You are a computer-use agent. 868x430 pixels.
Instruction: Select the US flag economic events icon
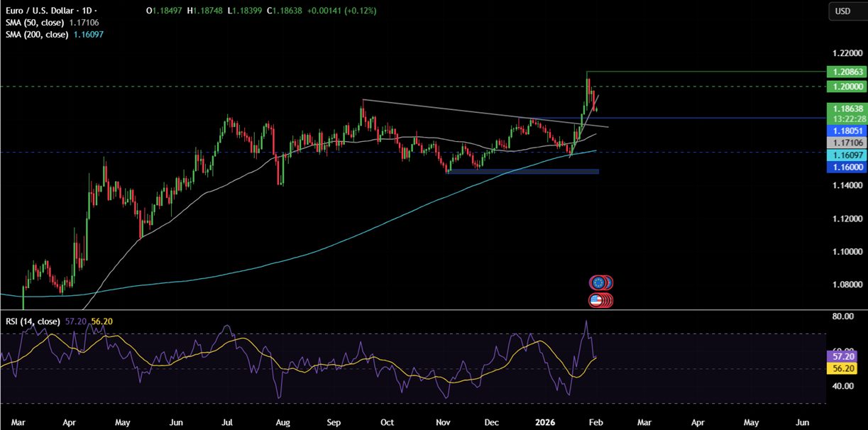[x=600, y=299]
